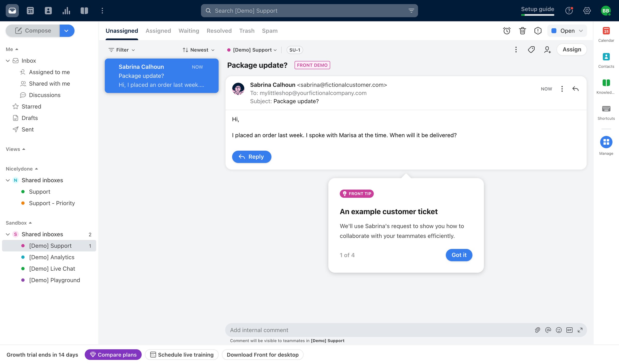Screen dimensions: 619x364
Task: Switch to the Spam tab
Action: pos(270,31)
